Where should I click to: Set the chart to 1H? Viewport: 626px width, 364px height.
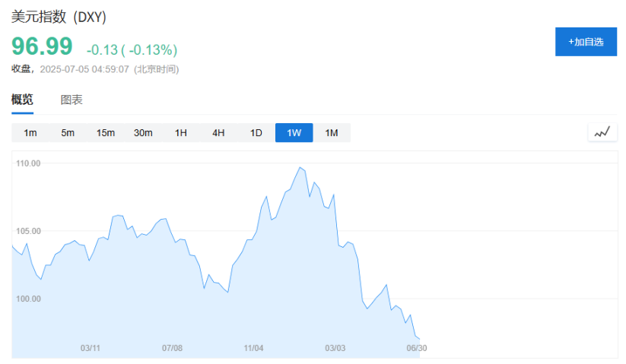coord(181,133)
